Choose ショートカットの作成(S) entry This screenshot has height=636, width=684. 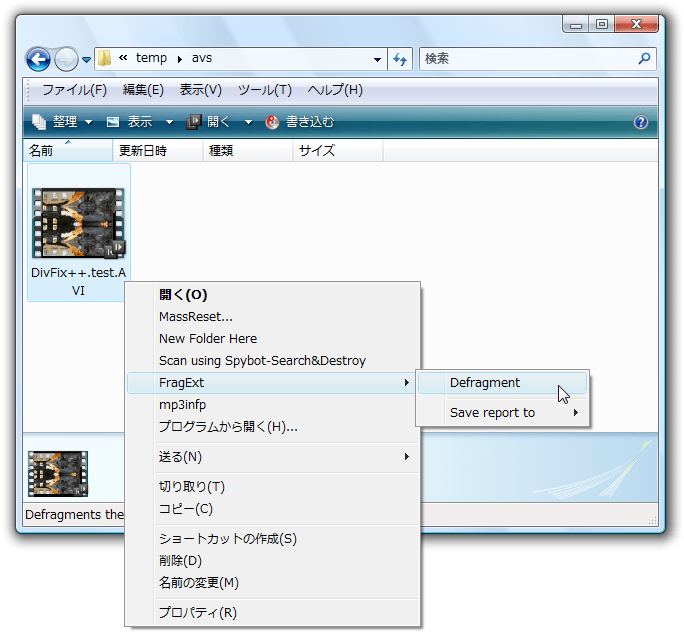click(x=273, y=539)
